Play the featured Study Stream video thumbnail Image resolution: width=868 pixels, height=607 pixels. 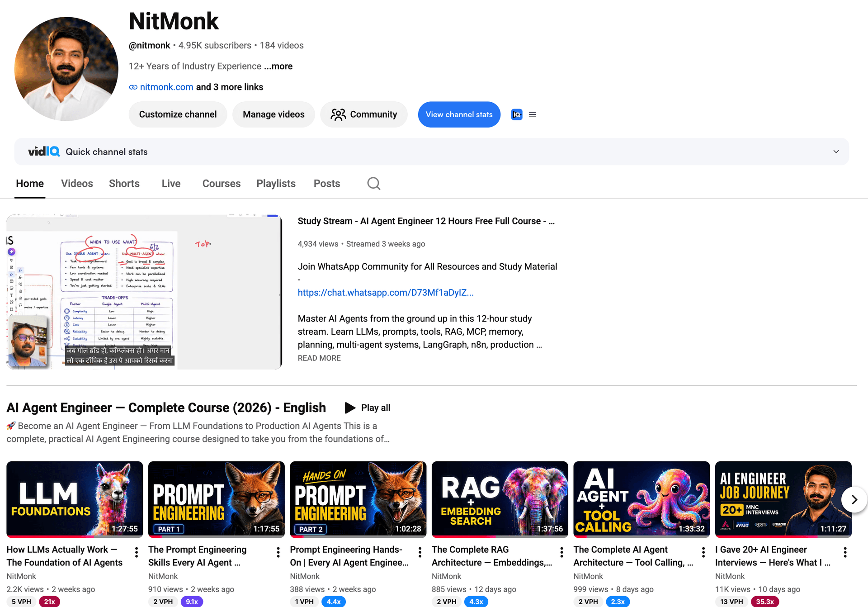click(x=144, y=292)
